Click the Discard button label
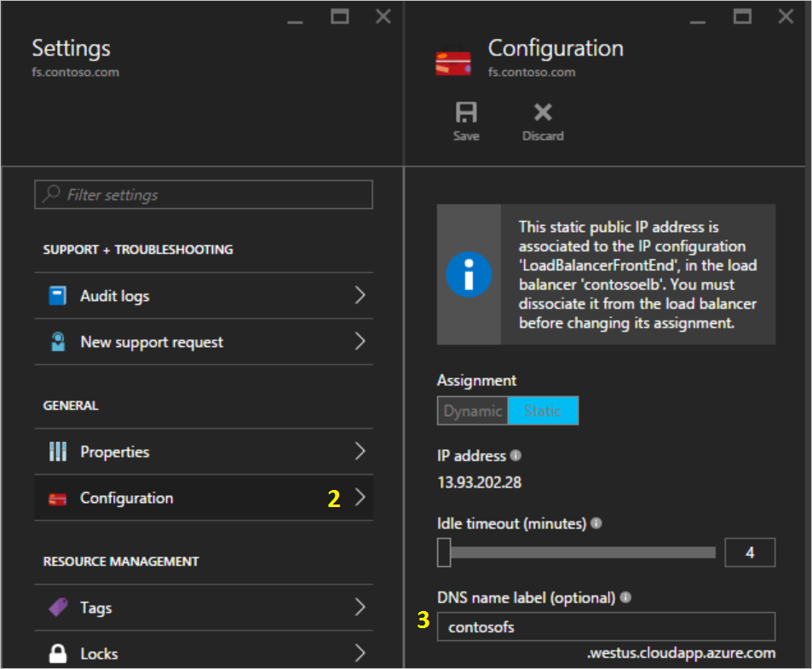 tap(543, 136)
